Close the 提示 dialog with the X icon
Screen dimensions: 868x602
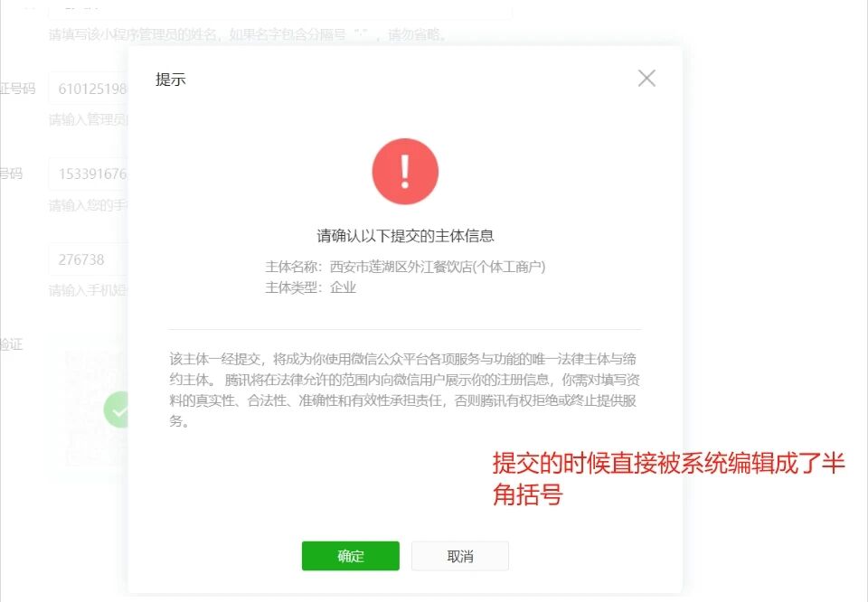click(646, 79)
